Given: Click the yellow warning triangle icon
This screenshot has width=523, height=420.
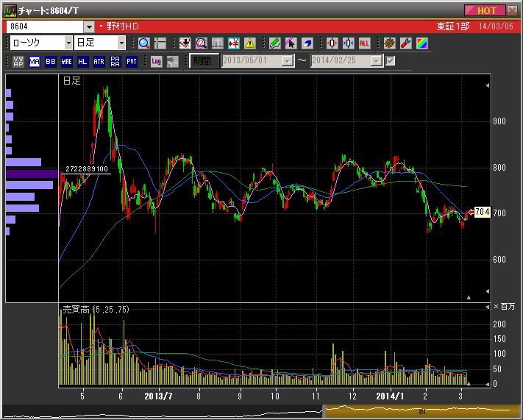Looking at the screenshot, I should (x=250, y=43).
